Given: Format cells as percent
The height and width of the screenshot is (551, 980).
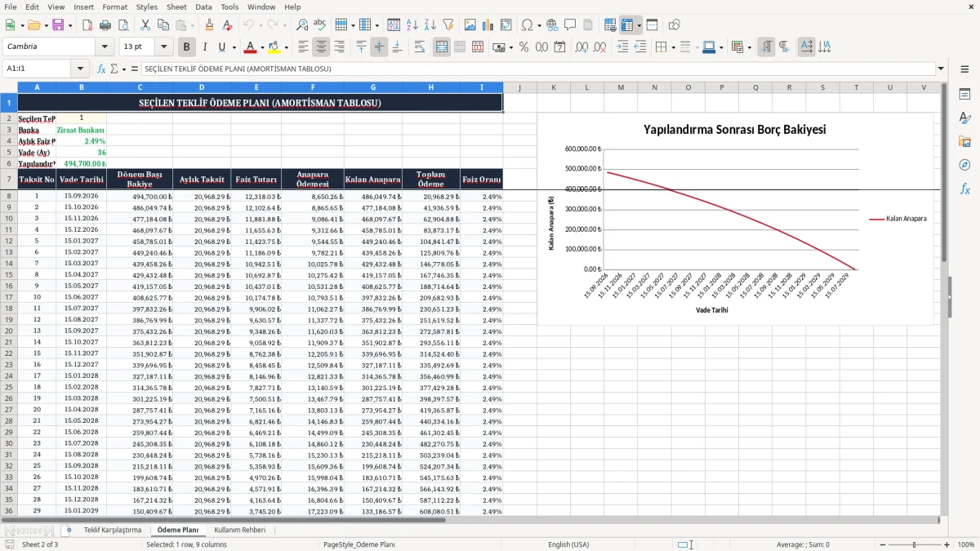Looking at the screenshot, I should (x=523, y=47).
